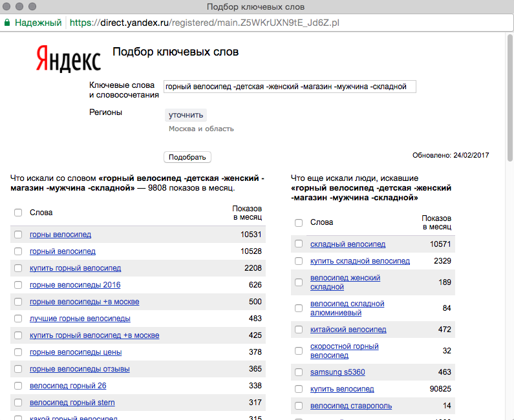Click the green secure padlock icon
Viewport: 514px width, 420px height.
(7, 22)
